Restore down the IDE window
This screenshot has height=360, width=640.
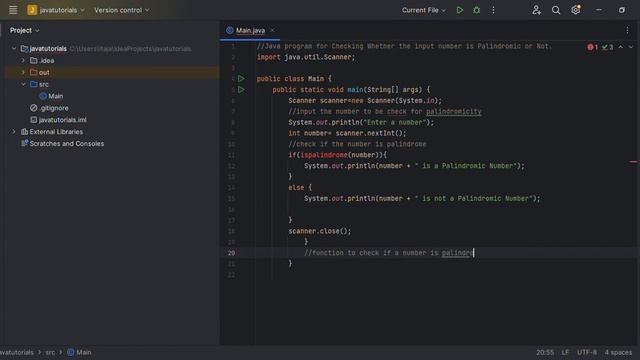tap(622, 10)
